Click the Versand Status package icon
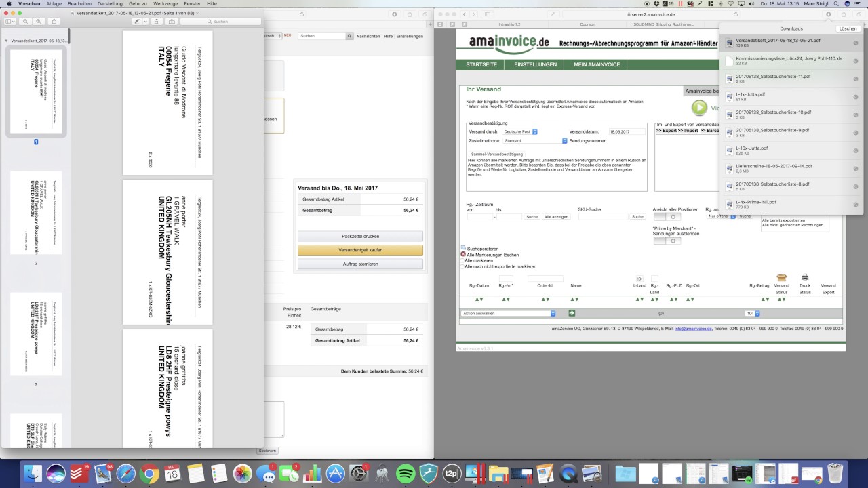The height and width of the screenshot is (488, 868). tap(781, 277)
